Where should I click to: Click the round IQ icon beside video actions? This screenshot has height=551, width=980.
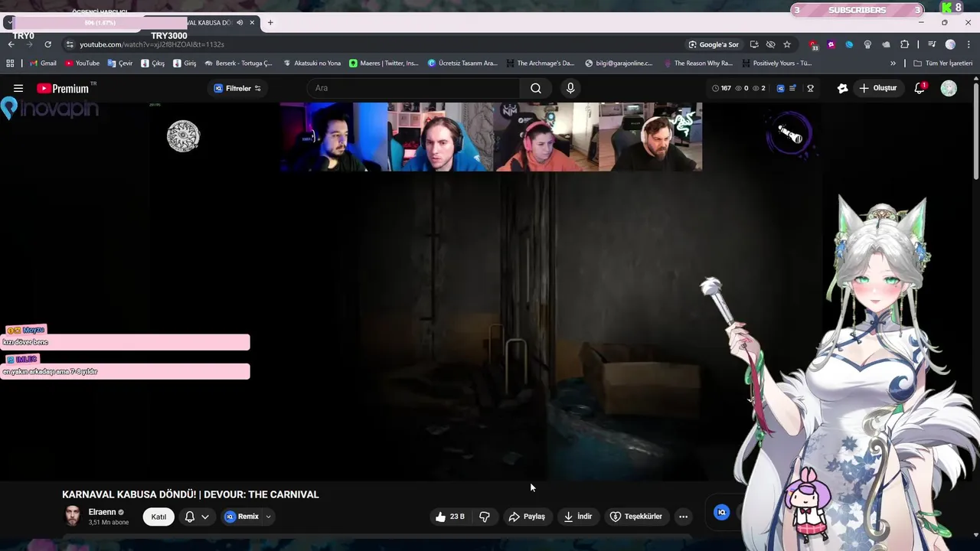click(x=721, y=513)
